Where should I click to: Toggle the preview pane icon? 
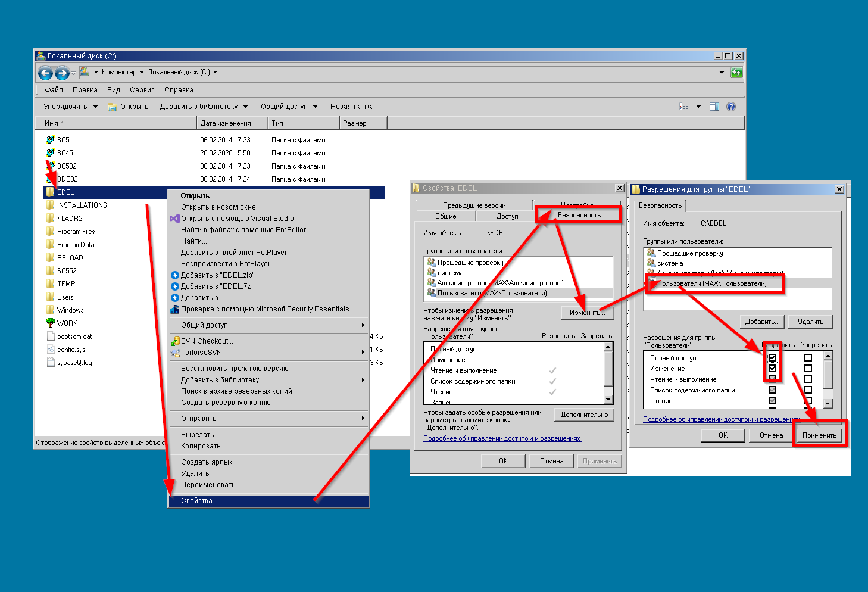click(x=714, y=107)
